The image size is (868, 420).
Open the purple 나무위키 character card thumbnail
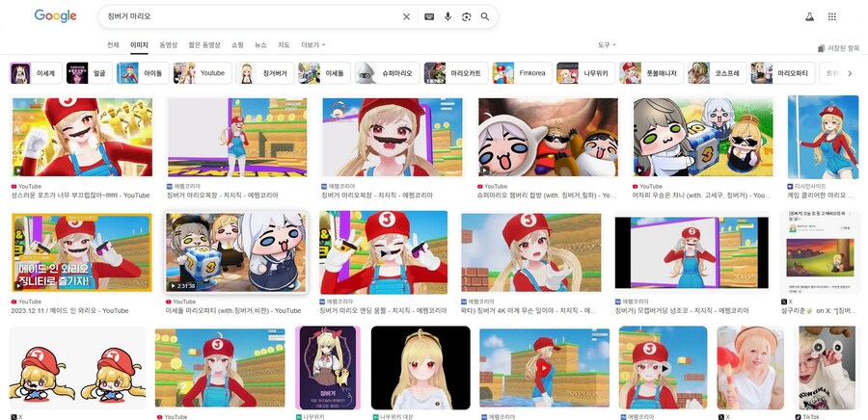[x=328, y=368]
